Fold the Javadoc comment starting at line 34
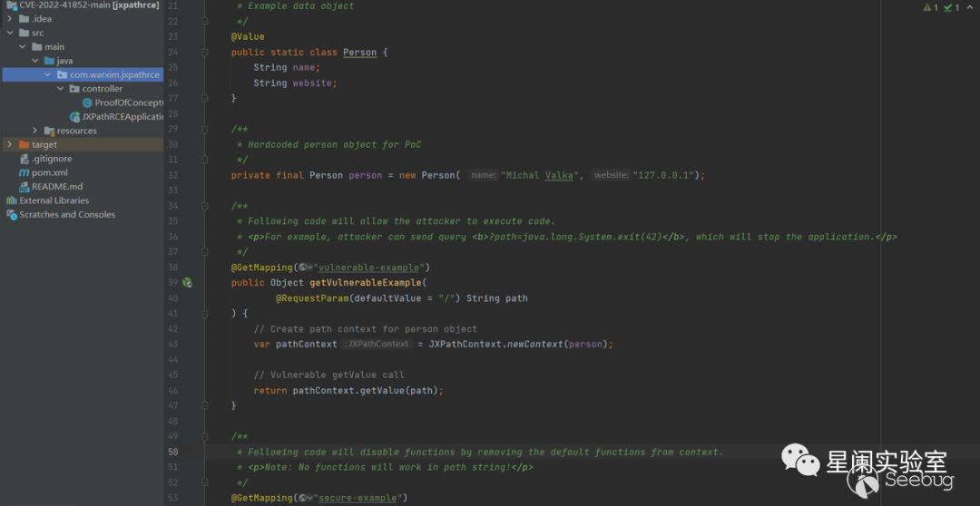The height and width of the screenshot is (506, 980). pyautogui.click(x=205, y=206)
